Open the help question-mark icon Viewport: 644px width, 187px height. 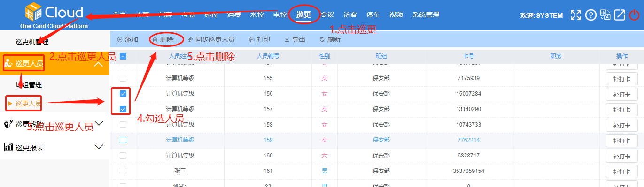coord(590,15)
